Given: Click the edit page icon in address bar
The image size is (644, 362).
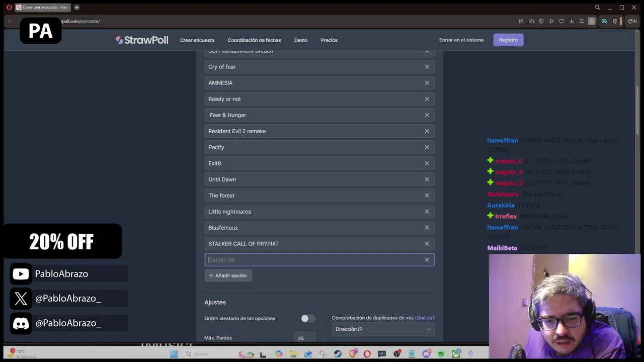Looking at the screenshot, I should pos(521,21).
